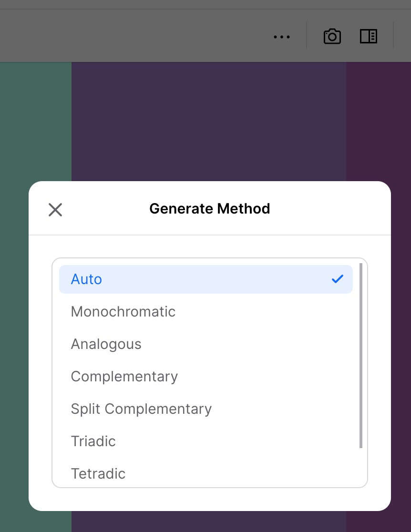The height and width of the screenshot is (532, 411).
Task: Click the Generate Method dialog title
Action: point(210,209)
